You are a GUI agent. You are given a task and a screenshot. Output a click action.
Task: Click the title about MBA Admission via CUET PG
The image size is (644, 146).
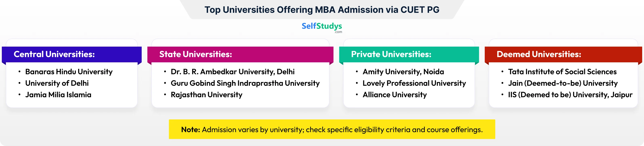[x=322, y=10]
